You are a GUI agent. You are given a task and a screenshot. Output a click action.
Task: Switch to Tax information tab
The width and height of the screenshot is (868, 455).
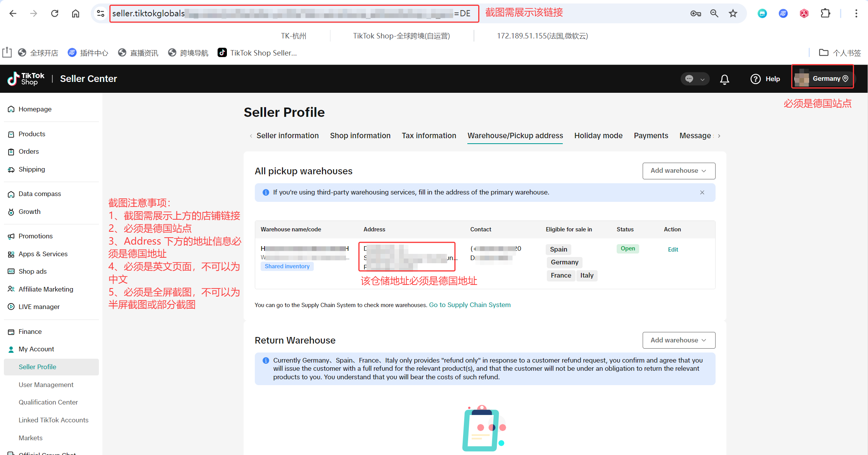[x=429, y=135]
